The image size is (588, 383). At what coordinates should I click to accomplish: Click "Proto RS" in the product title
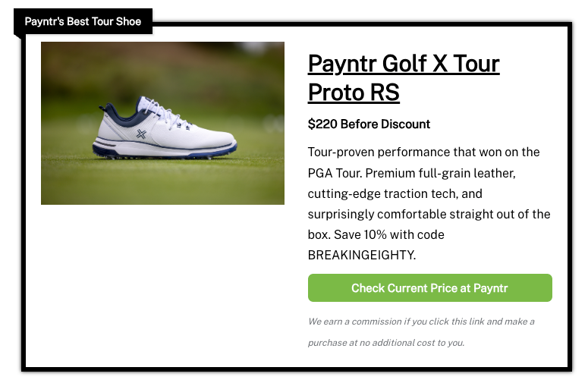[x=354, y=93]
